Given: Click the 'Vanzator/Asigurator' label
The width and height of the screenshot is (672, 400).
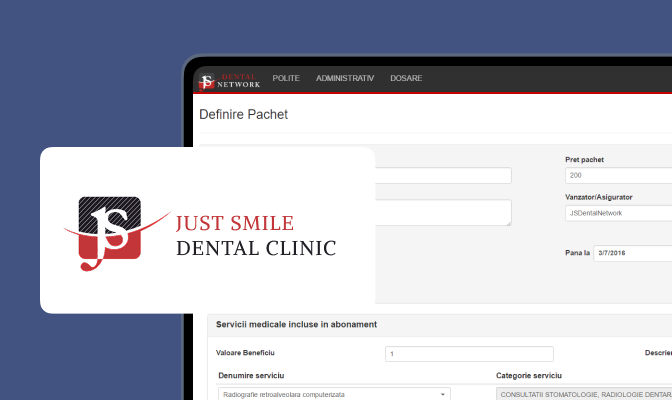Looking at the screenshot, I should [x=599, y=197].
